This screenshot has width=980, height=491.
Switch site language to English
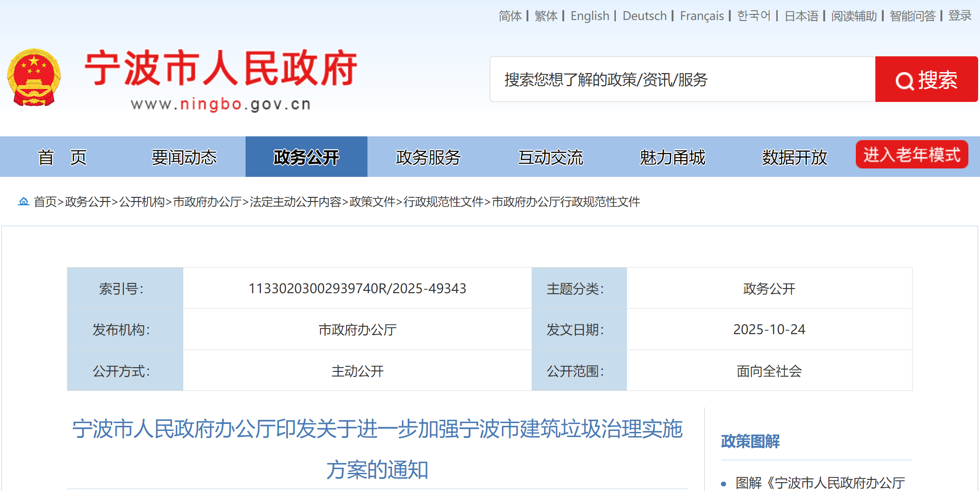tap(590, 15)
